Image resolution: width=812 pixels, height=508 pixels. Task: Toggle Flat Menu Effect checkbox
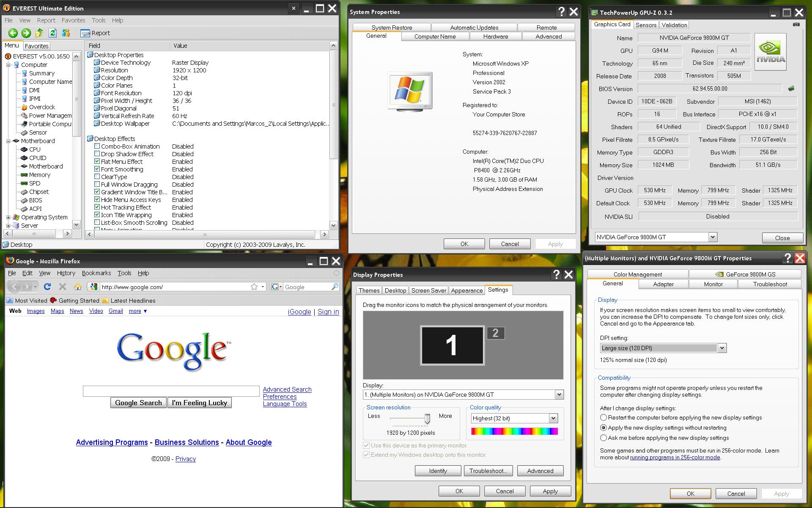pyautogui.click(x=97, y=161)
